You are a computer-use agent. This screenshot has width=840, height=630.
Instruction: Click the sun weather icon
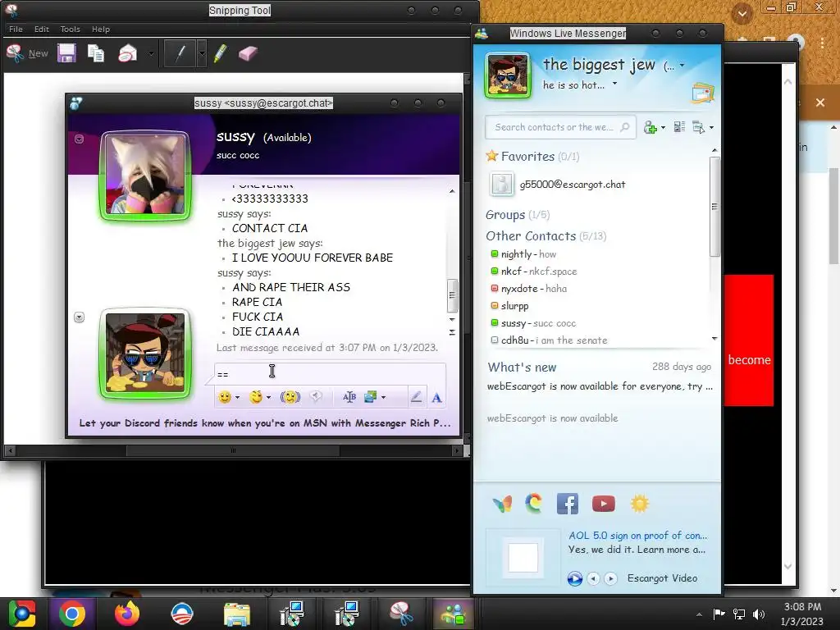click(x=640, y=504)
